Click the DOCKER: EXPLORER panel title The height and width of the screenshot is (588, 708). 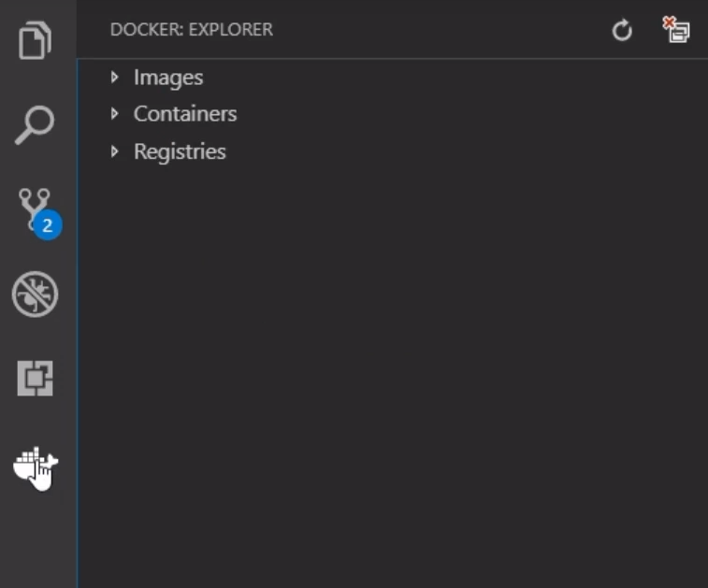192,29
